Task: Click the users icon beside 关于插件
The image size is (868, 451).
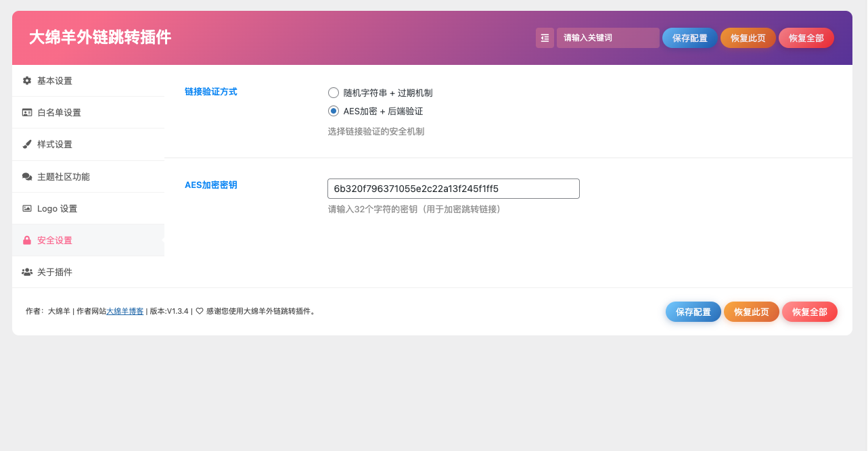Action: coord(27,272)
